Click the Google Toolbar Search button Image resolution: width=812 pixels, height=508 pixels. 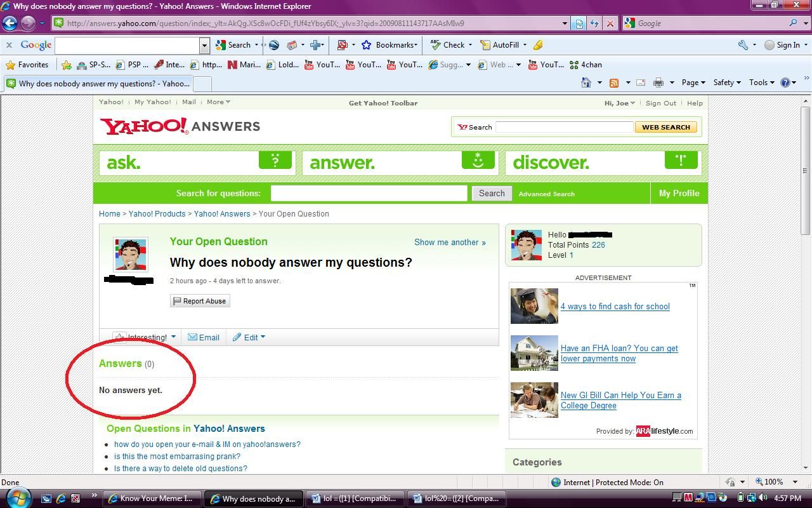point(233,45)
